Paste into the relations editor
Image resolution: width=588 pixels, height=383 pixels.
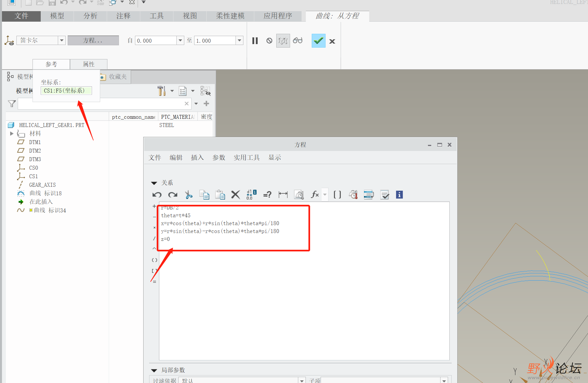point(220,195)
